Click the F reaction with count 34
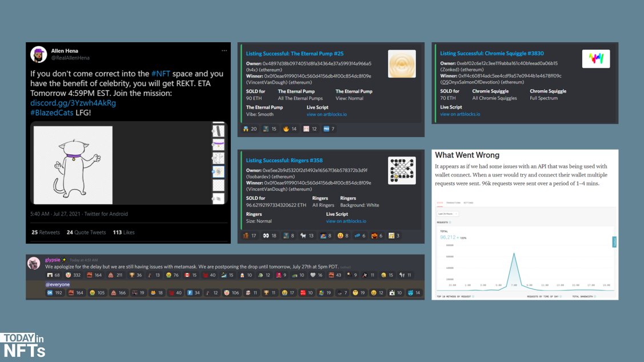 (194, 293)
